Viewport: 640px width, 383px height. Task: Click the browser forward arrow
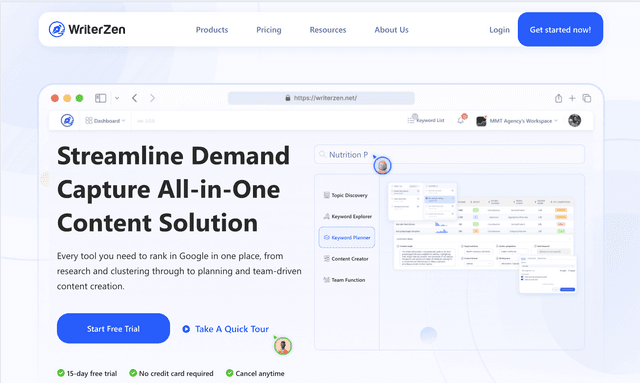click(x=152, y=98)
